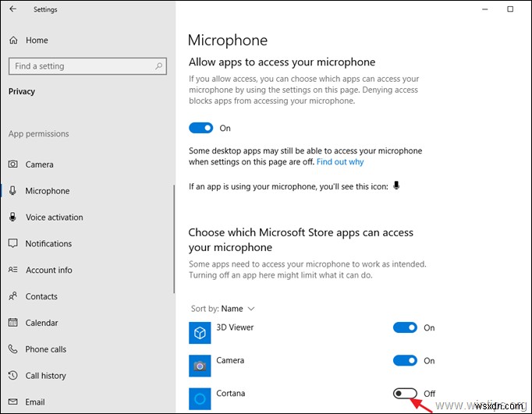Go to Home in Settings
This screenshot has width=532, height=414.
click(x=37, y=40)
